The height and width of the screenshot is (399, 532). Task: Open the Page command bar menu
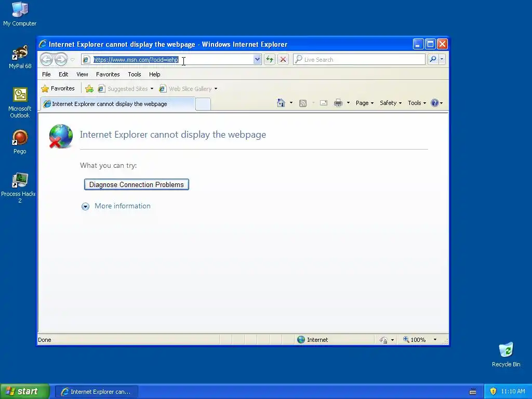coord(364,103)
